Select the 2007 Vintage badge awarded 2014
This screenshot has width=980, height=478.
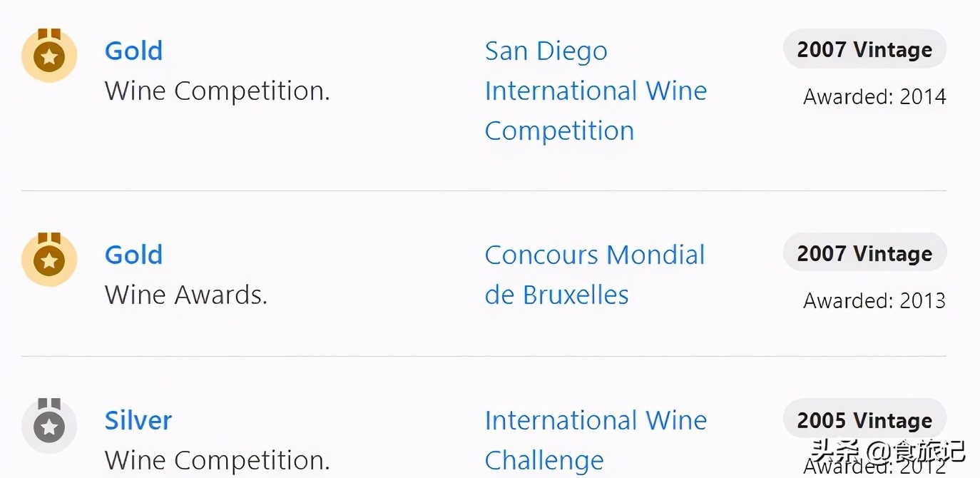pos(864,49)
